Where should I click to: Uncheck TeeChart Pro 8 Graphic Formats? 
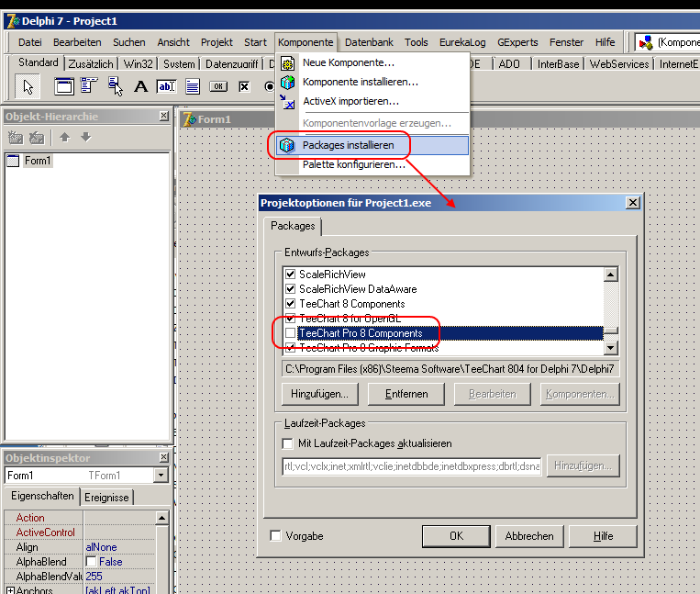click(290, 347)
